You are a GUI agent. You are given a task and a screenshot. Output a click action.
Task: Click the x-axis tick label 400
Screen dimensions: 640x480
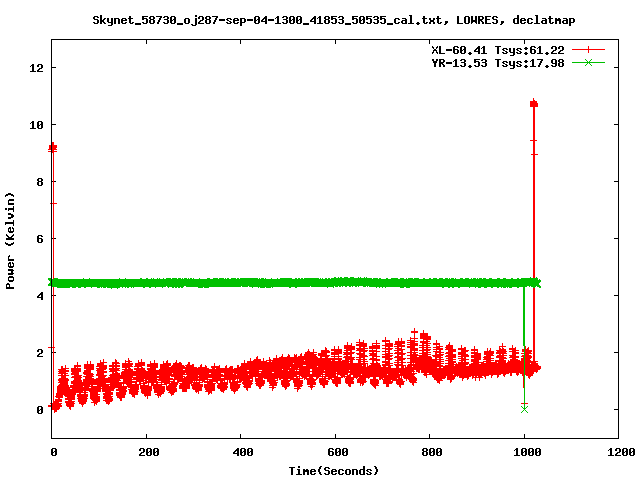coord(243,452)
